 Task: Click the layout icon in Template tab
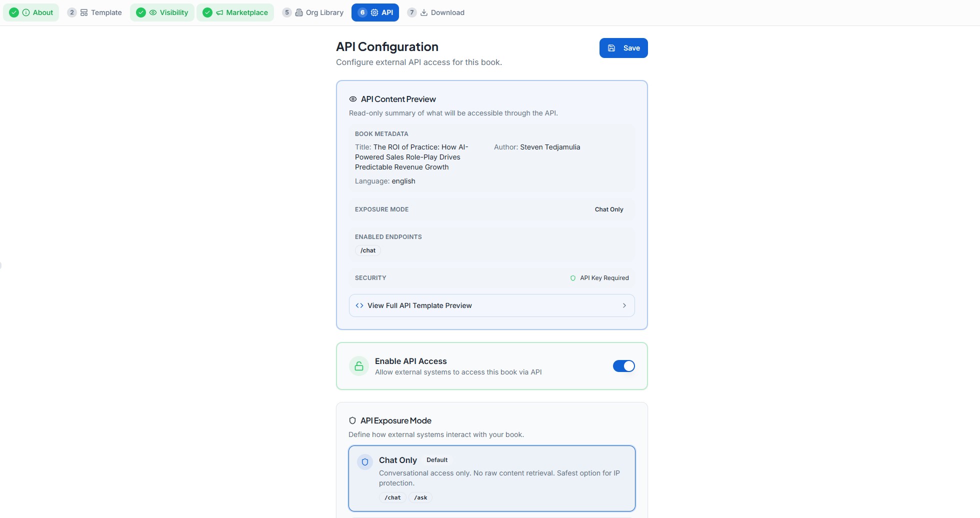[x=84, y=12]
